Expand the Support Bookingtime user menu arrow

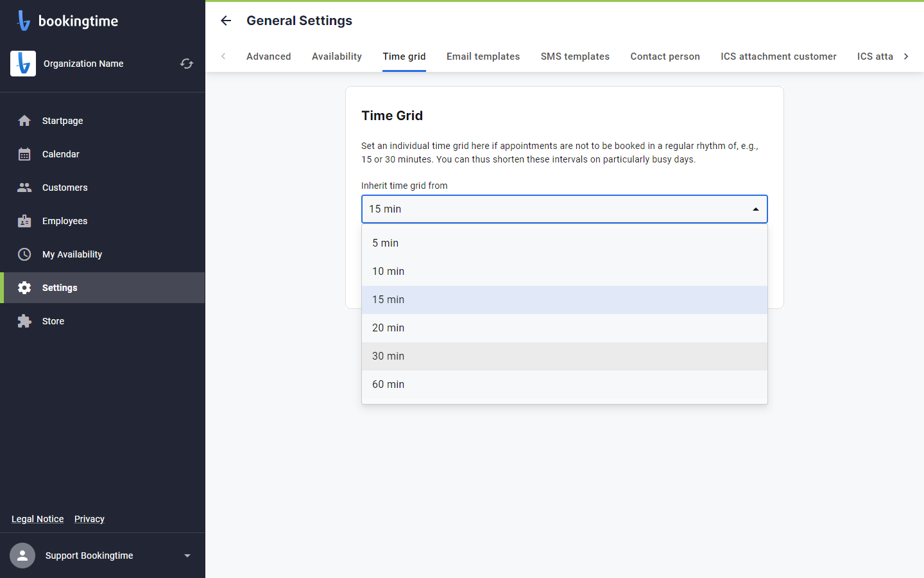[x=187, y=556]
